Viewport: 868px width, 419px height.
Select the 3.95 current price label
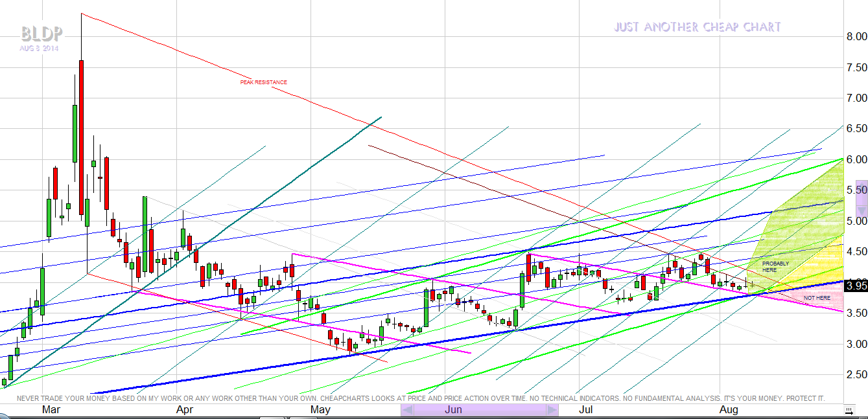pos(856,286)
